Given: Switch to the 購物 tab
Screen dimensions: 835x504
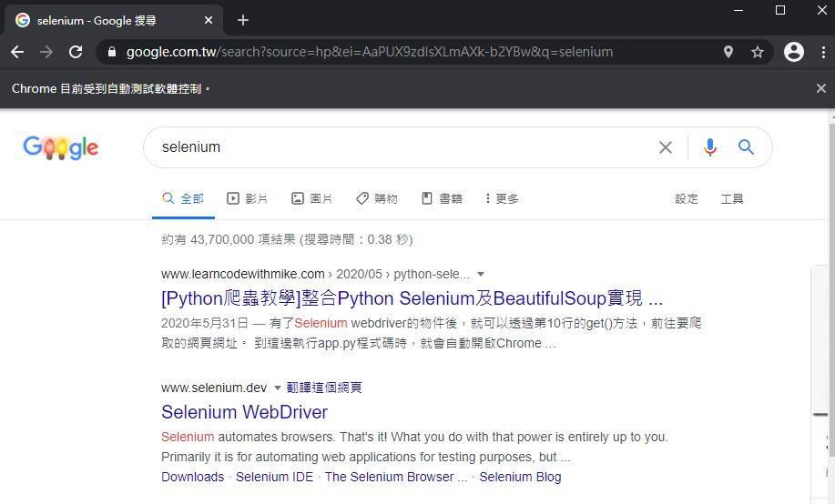Looking at the screenshot, I should coord(376,198).
